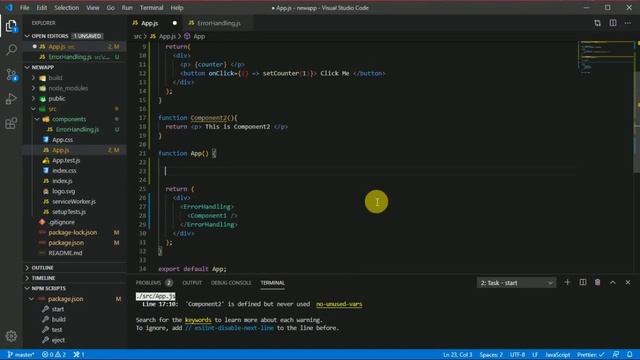Run the eject npm script
This screenshot has width=640, height=360.
point(58,340)
